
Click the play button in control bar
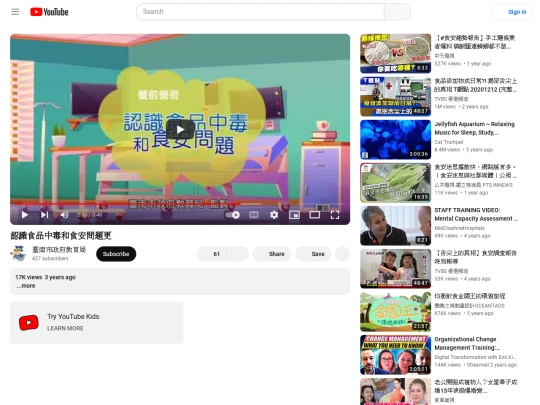pyautogui.click(x=24, y=215)
